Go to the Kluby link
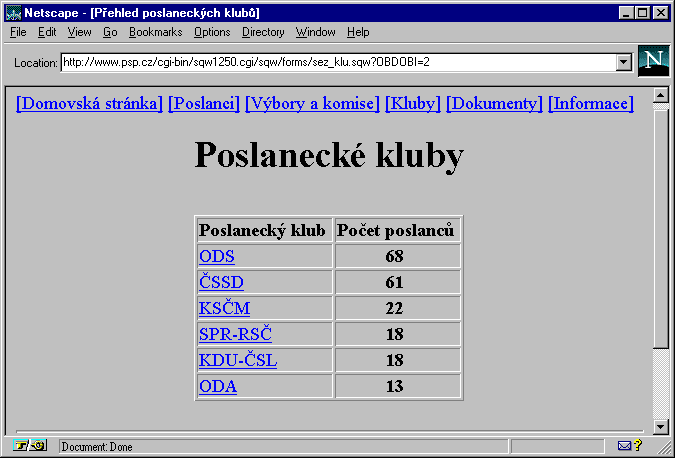The height and width of the screenshot is (458, 675). [x=413, y=104]
